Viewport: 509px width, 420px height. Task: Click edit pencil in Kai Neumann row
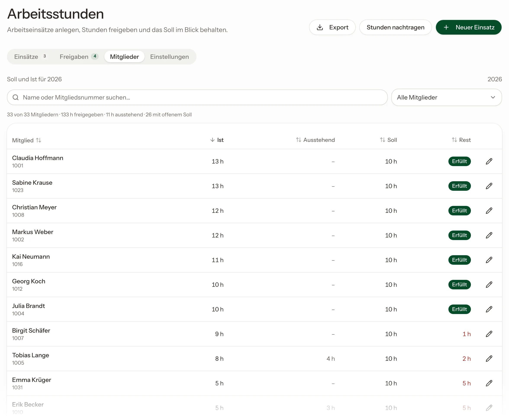[x=489, y=260]
